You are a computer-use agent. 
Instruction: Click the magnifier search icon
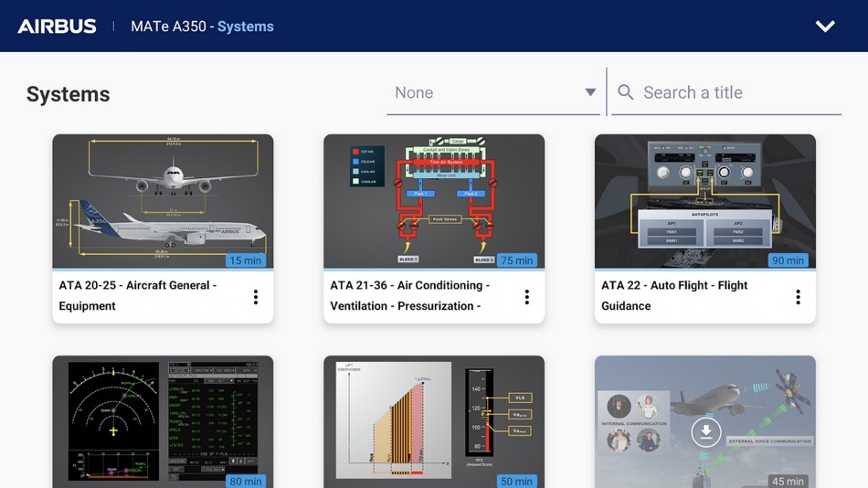(626, 92)
